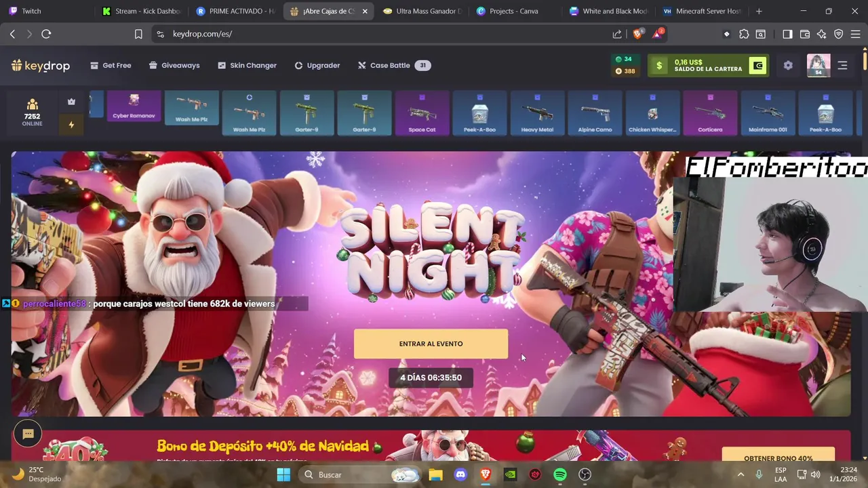Switch to the Projects - Canva tab
This screenshot has height=488, width=868.
pyautogui.click(x=514, y=11)
